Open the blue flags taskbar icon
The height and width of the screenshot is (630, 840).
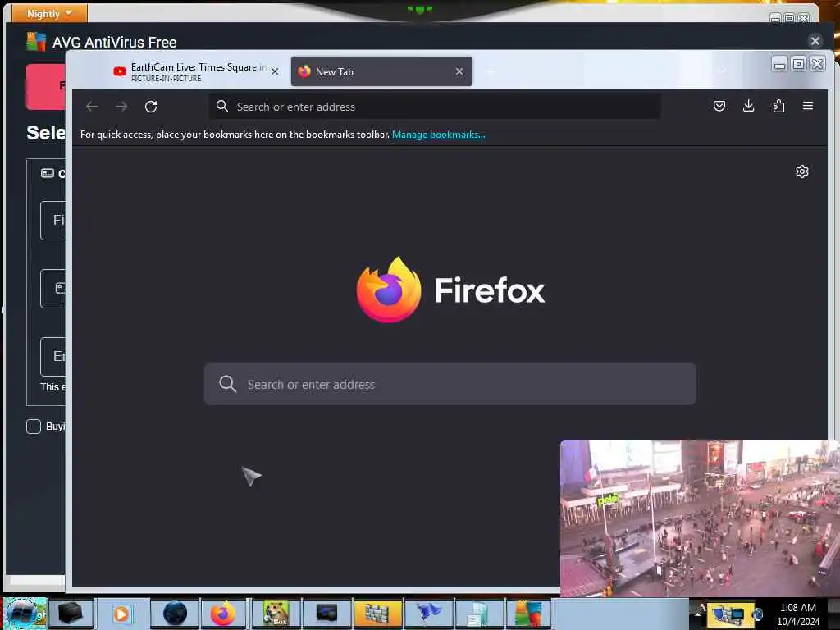428,614
